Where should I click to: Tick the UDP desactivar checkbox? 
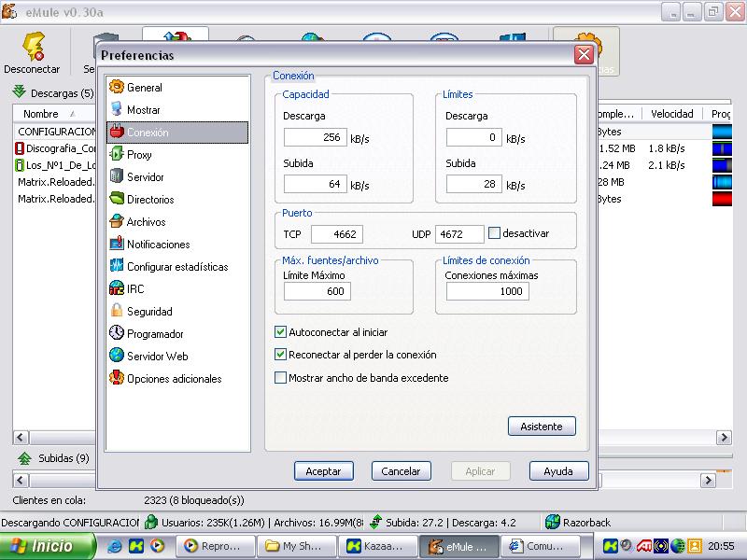494,233
